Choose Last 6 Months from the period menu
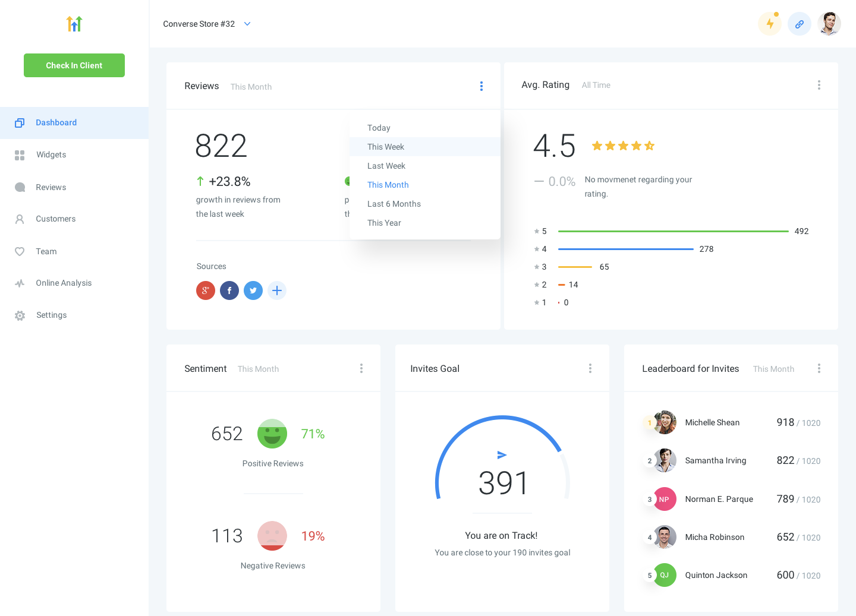 [394, 204]
